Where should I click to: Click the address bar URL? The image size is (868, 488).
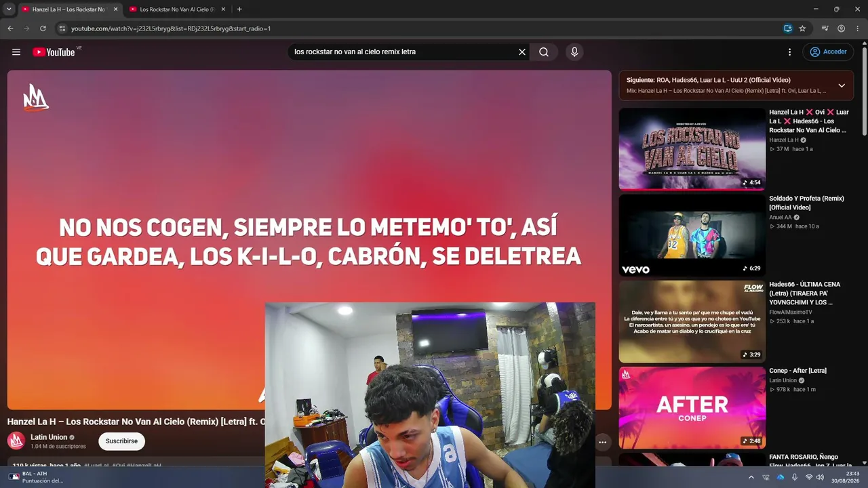(171, 28)
